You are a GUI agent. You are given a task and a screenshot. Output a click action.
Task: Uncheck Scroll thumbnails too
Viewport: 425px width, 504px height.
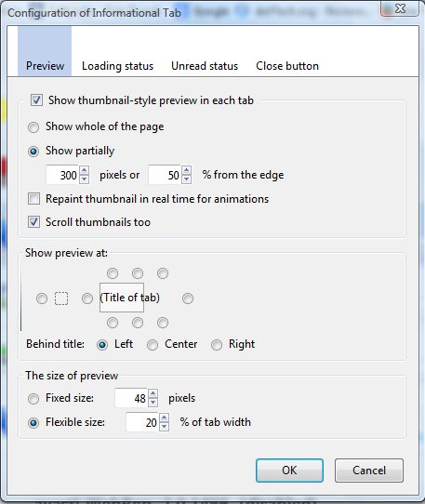click(x=33, y=222)
